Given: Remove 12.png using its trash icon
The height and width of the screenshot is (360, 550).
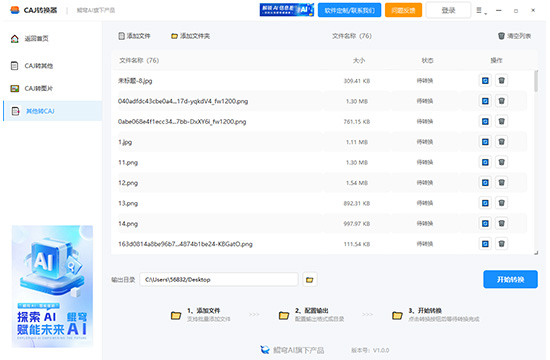Looking at the screenshot, I should (502, 182).
